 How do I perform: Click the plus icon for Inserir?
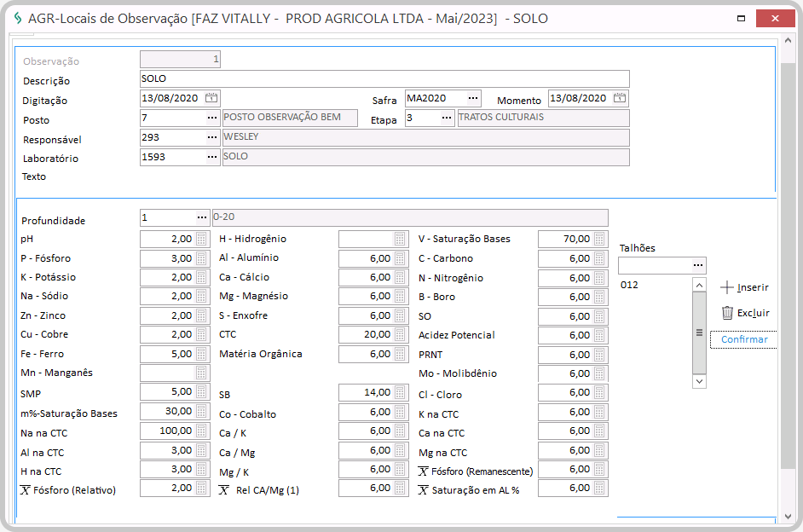tap(727, 287)
